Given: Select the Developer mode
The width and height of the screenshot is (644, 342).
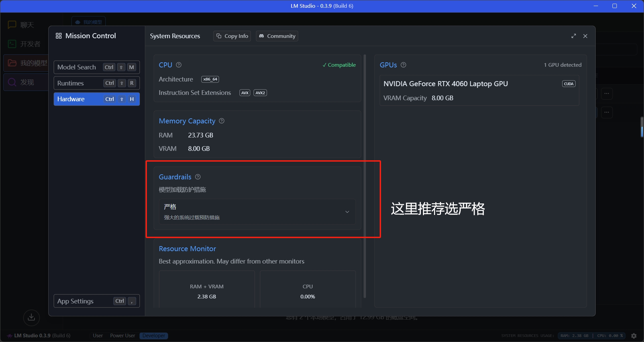Looking at the screenshot, I should pos(154,336).
